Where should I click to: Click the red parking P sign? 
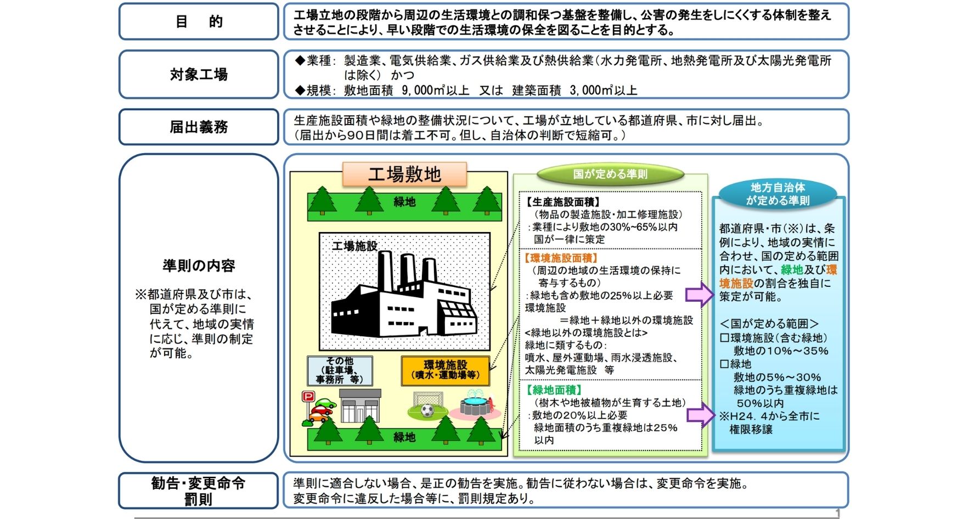coord(308,396)
